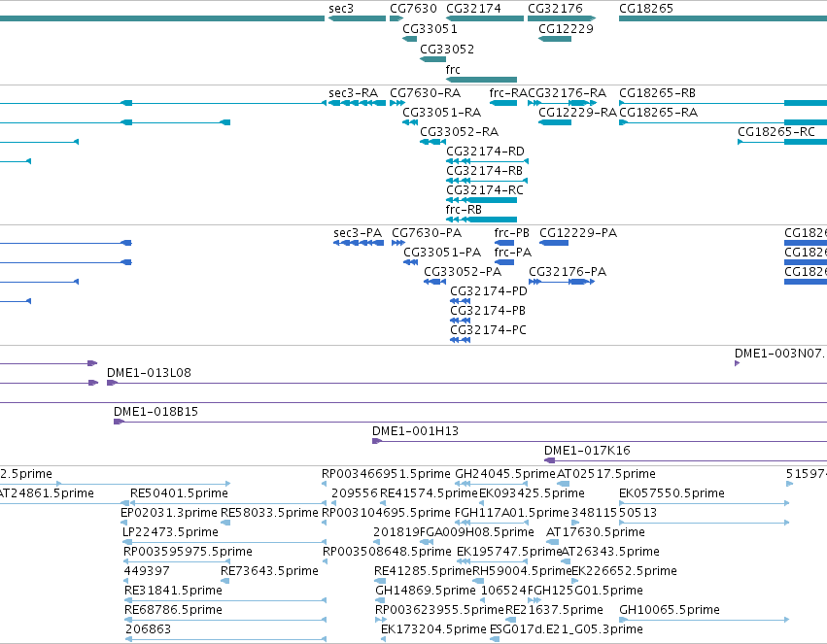Select protein CG32174-PD
Image resolution: width=827 pixels, height=644 pixels.
click(460, 301)
